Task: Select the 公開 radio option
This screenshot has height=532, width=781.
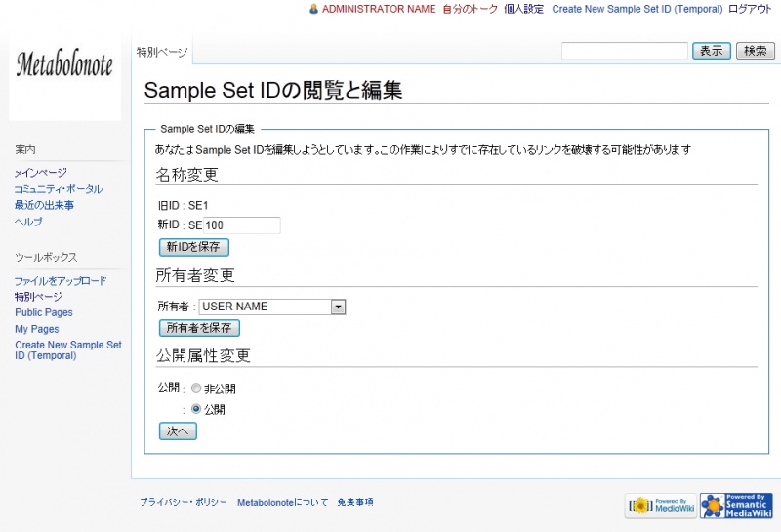Action: (196, 409)
